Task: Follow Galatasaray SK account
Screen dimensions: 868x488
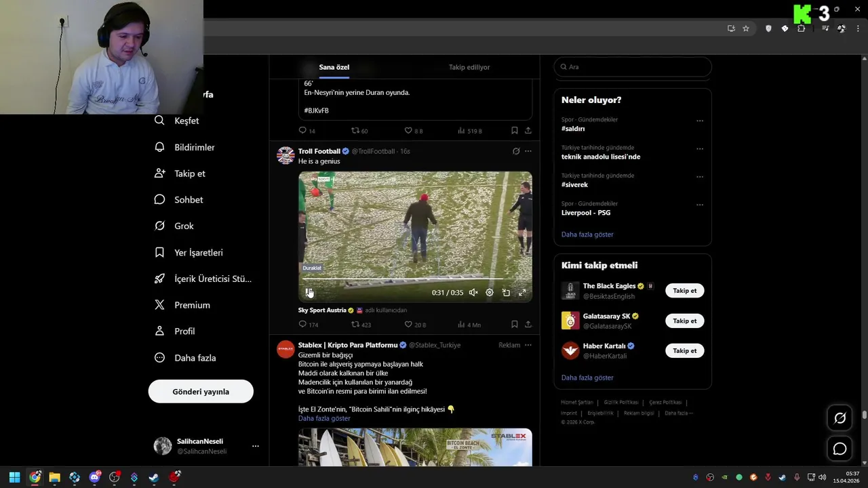Action: [685, 321]
